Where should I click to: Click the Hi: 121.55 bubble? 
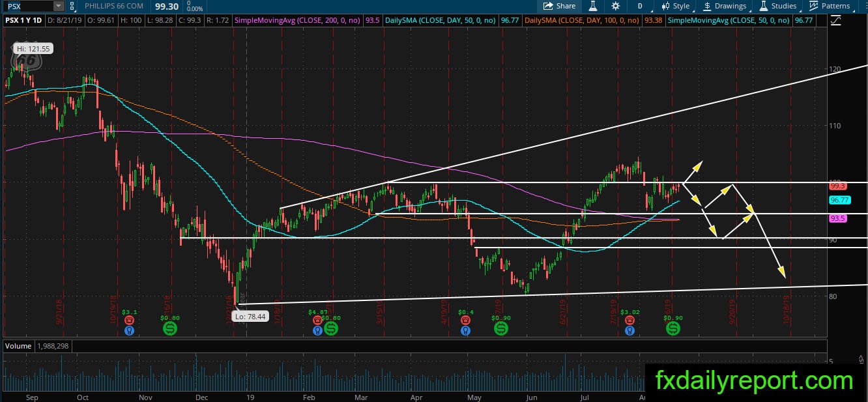pos(33,49)
